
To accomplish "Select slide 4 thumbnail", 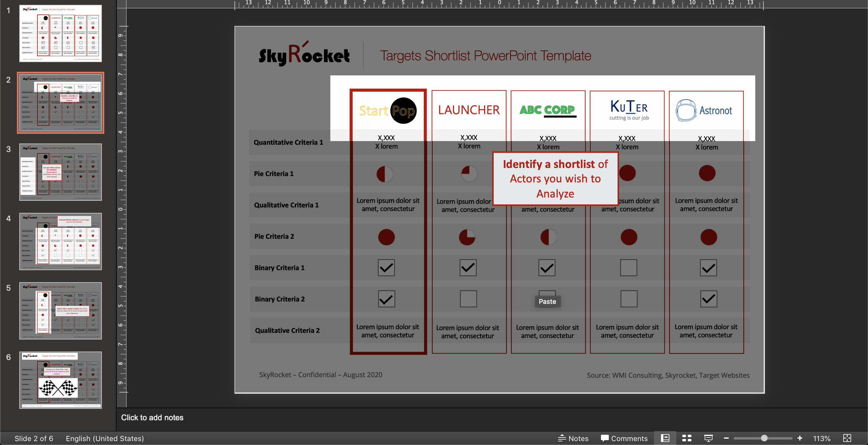I will (60, 241).
